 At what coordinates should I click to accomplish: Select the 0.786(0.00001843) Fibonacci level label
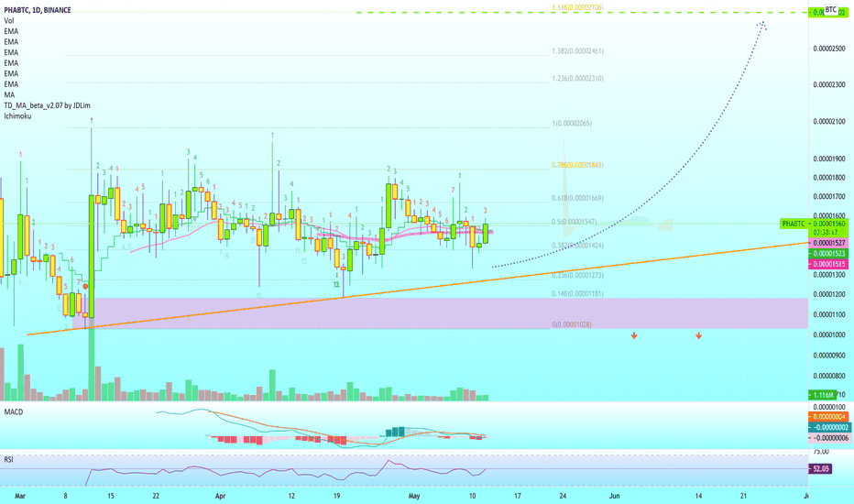577,165
